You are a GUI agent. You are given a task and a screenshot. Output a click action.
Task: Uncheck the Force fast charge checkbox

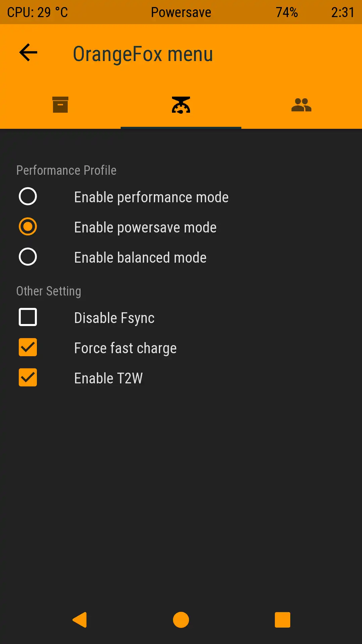pyautogui.click(x=28, y=347)
